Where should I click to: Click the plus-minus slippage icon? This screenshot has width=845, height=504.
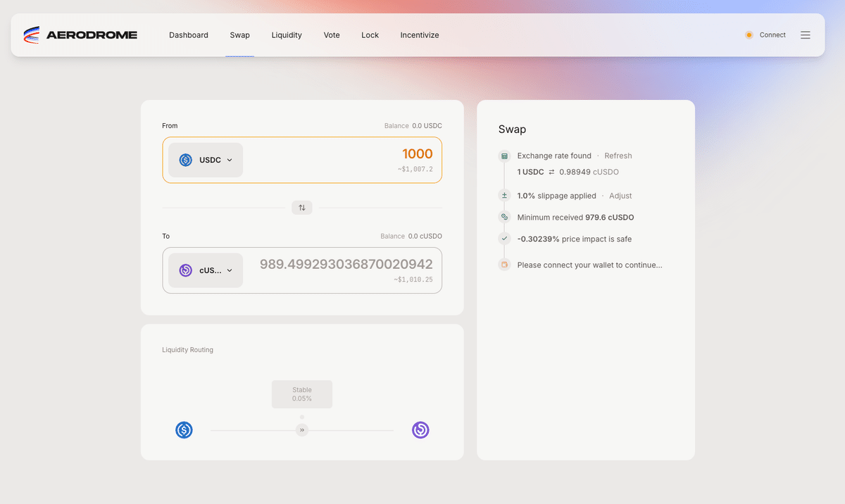(504, 195)
